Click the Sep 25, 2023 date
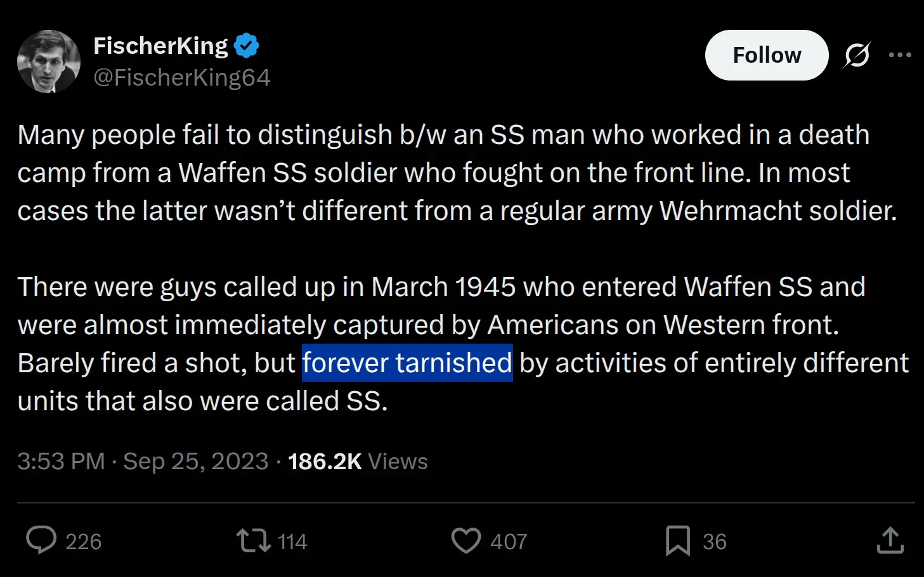 pyautogui.click(x=195, y=462)
